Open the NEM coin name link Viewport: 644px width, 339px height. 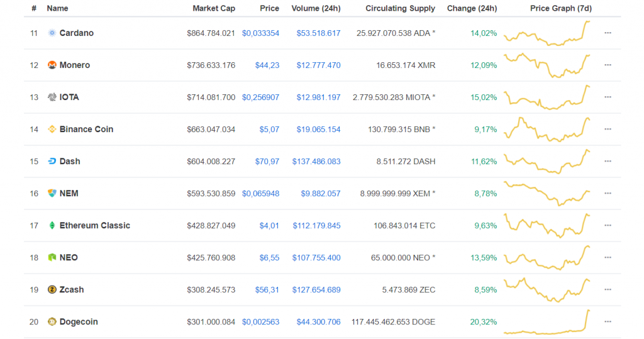69,193
